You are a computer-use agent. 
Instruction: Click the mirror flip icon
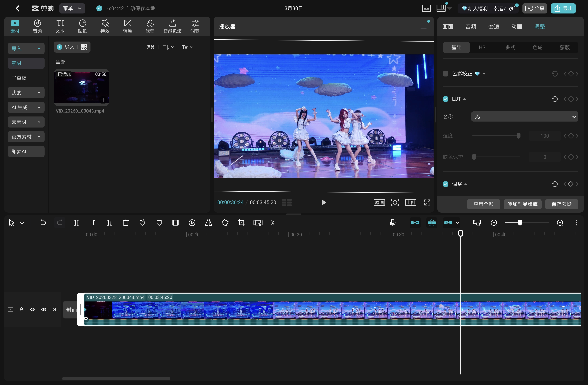coord(209,223)
